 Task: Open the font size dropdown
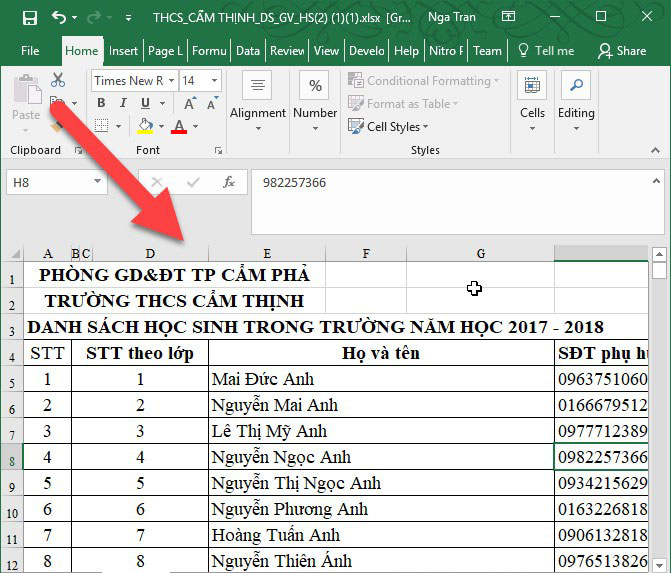[x=214, y=80]
